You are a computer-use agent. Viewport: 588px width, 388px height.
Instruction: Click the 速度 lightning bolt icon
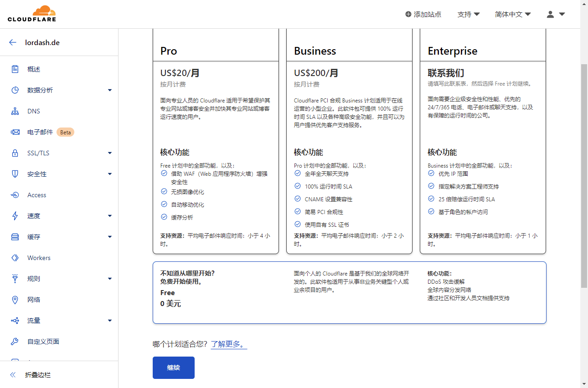[15, 216]
